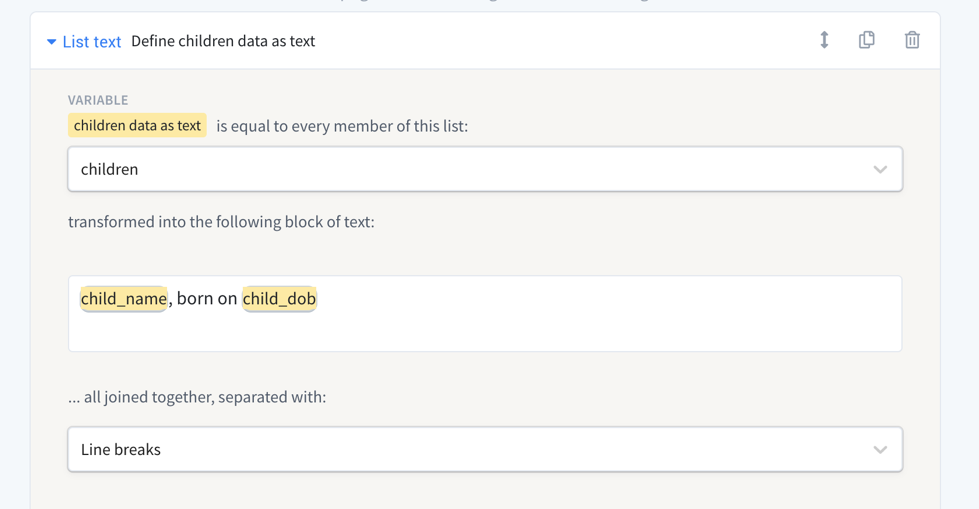Place cursor in the ', born on' text
Image resolution: width=979 pixels, height=509 pixels.
pos(206,298)
